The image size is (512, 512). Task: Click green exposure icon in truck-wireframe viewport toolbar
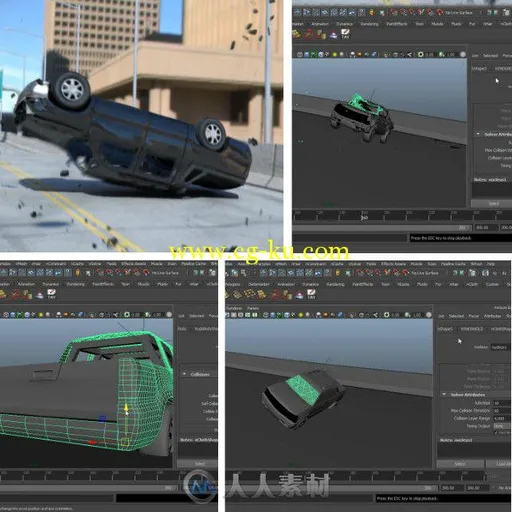tap(127, 314)
